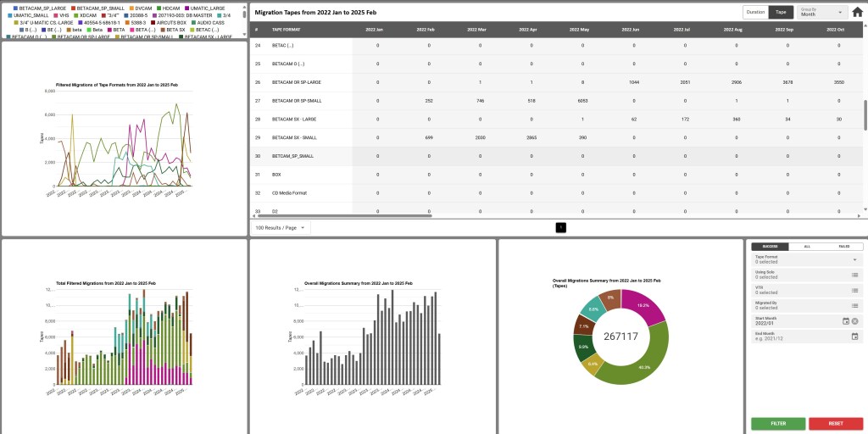This screenshot has width=868, height=434.
Task: Toggle DVCAM series in the legend
Action: (139, 8)
